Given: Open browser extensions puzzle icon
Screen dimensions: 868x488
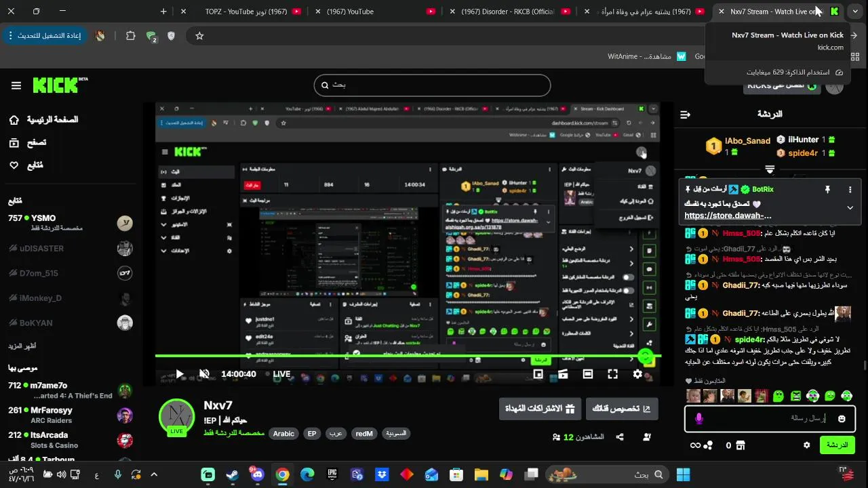Looking at the screenshot, I should (x=131, y=36).
